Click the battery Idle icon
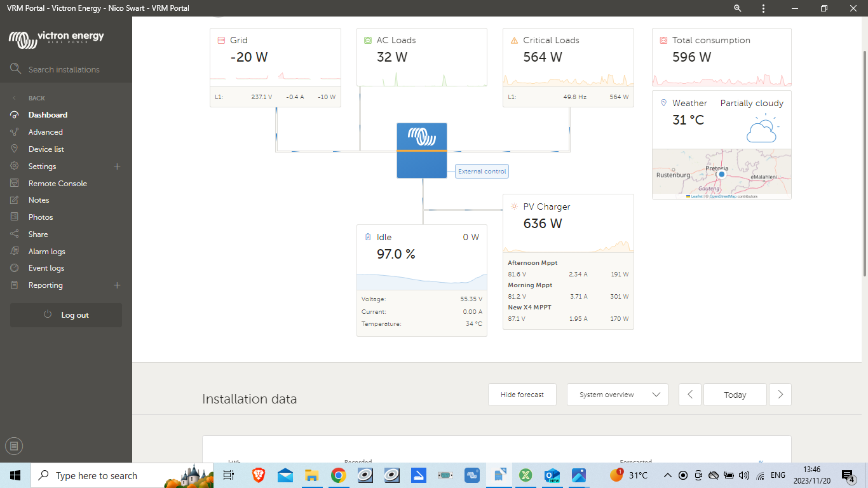 pyautogui.click(x=368, y=237)
